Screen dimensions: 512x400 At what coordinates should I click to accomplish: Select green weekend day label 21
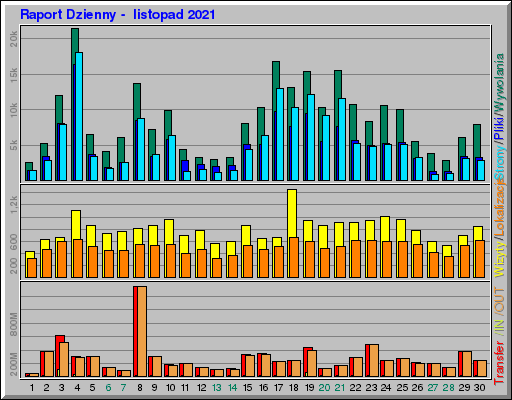[340, 388]
